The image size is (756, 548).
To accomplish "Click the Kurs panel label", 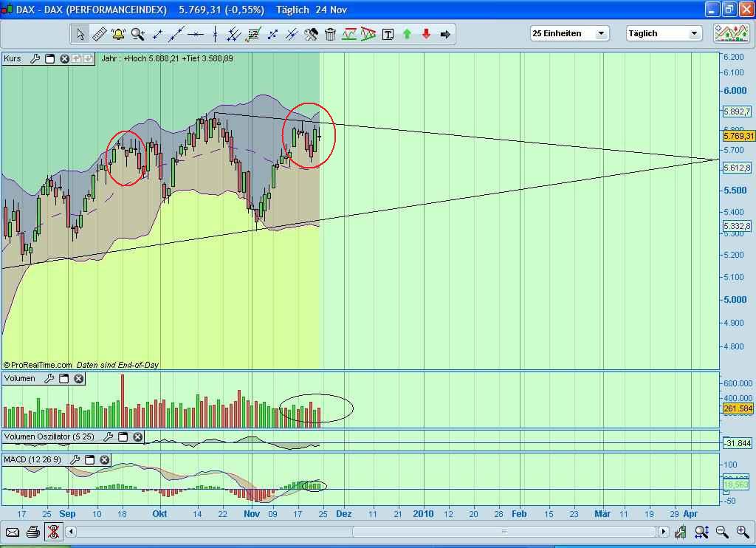I will coord(13,58).
